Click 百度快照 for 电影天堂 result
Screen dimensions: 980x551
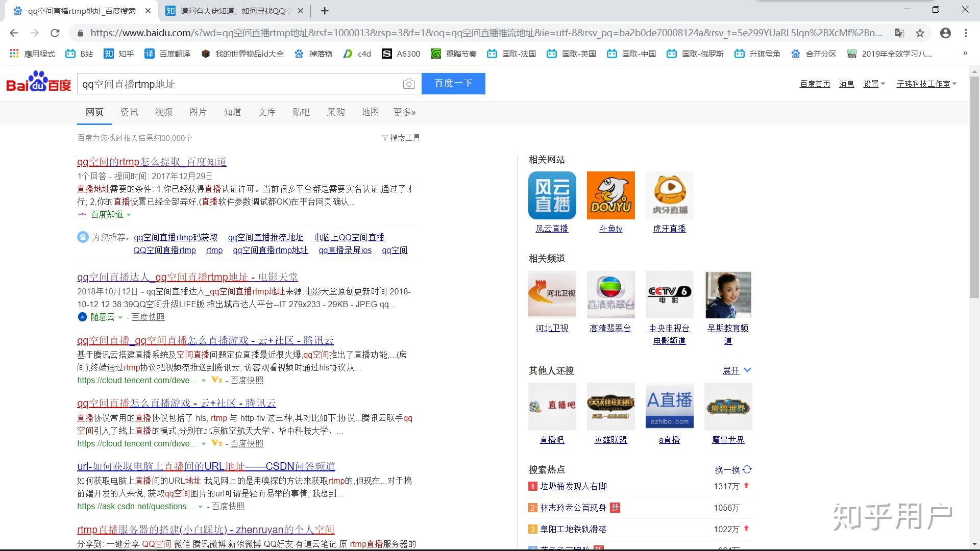tap(148, 317)
